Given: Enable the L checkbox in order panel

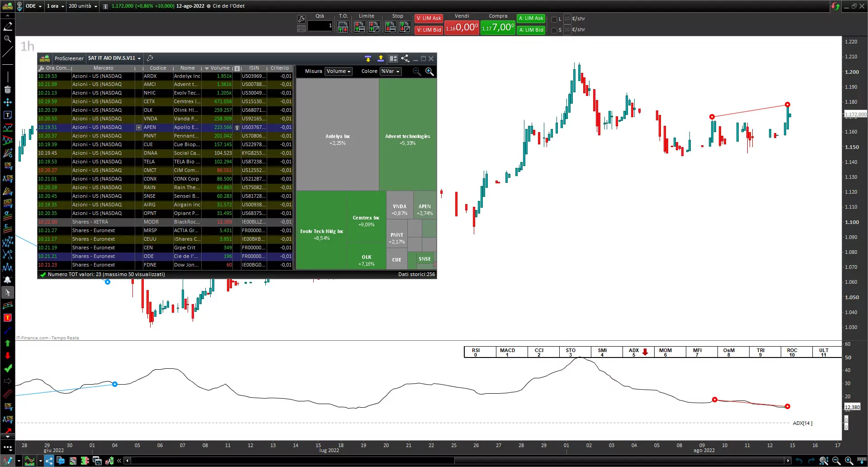Looking at the screenshot, I should tap(554, 19).
